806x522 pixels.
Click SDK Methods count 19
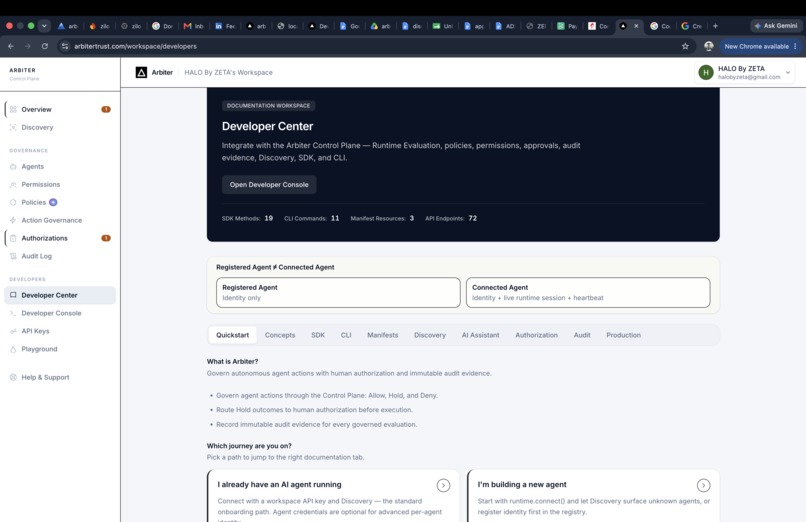268,218
